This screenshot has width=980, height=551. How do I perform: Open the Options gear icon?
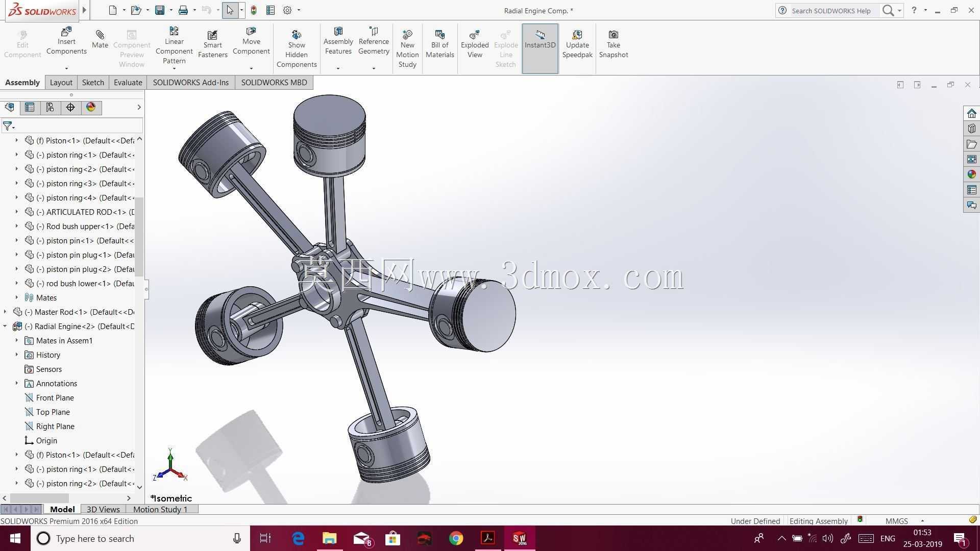pyautogui.click(x=287, y=10)
